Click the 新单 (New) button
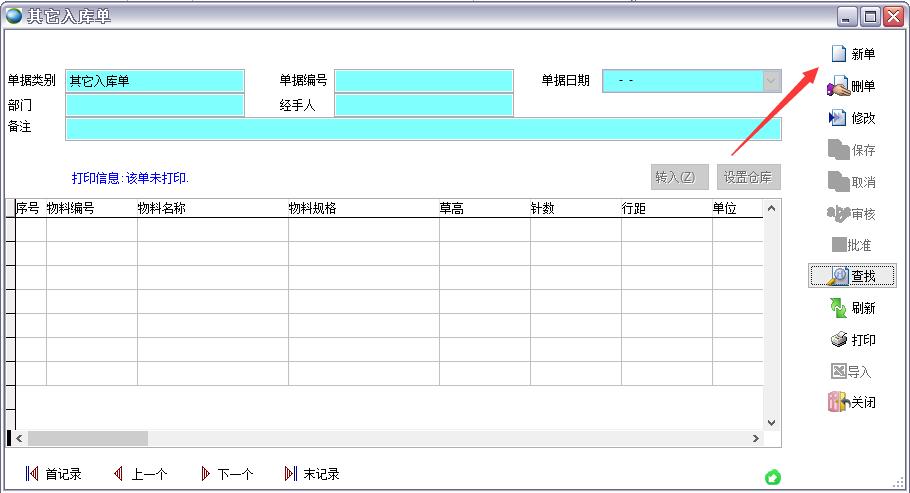 (x=851, y=54)
